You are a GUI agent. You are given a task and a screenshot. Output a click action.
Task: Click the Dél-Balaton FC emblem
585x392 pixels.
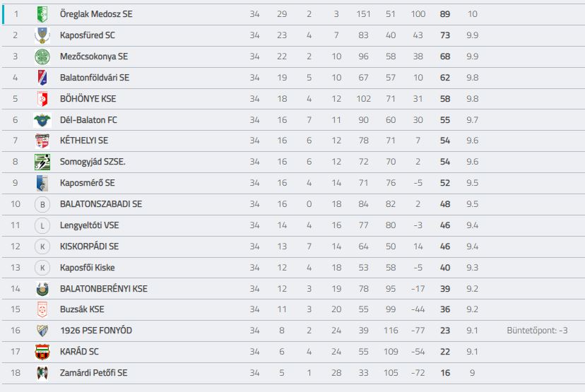pyautogui.click(x=42, y=120)
